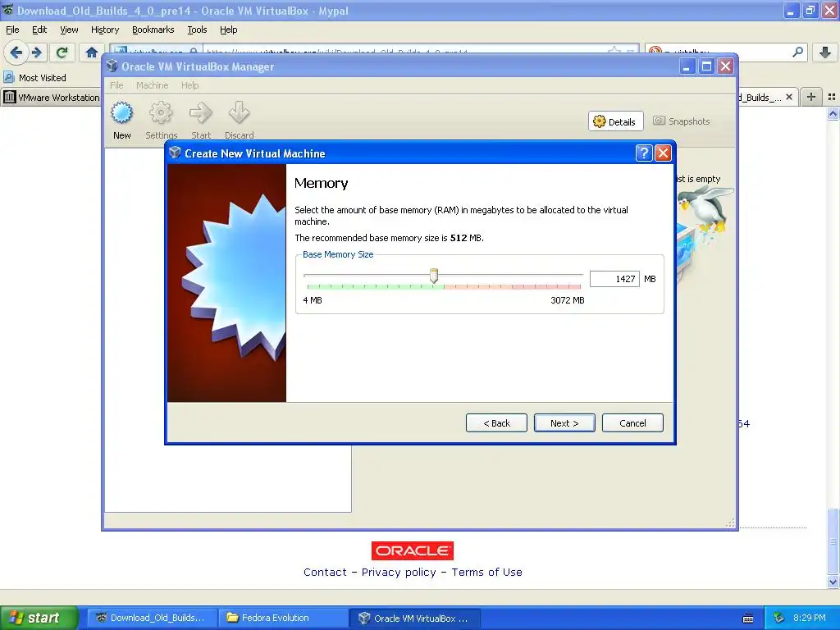Switch to Oracle VM VirtualBox taskbar item
The width and height of the screenshot is (840, 630).
414,619
